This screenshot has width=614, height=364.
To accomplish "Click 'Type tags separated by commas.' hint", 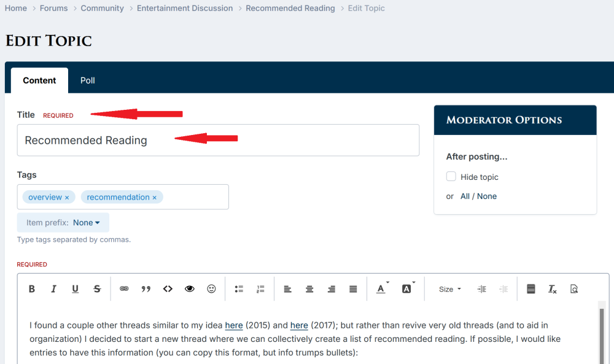I will 74,239.
